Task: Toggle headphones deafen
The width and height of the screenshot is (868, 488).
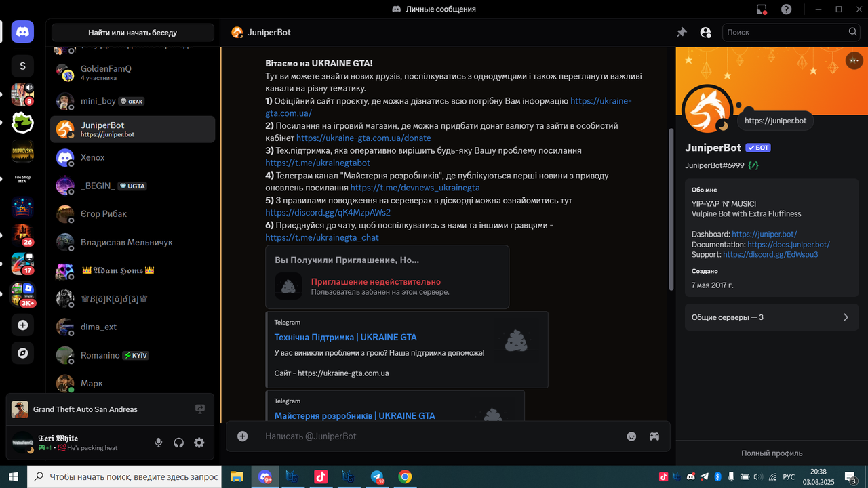Action: [179, 443]
